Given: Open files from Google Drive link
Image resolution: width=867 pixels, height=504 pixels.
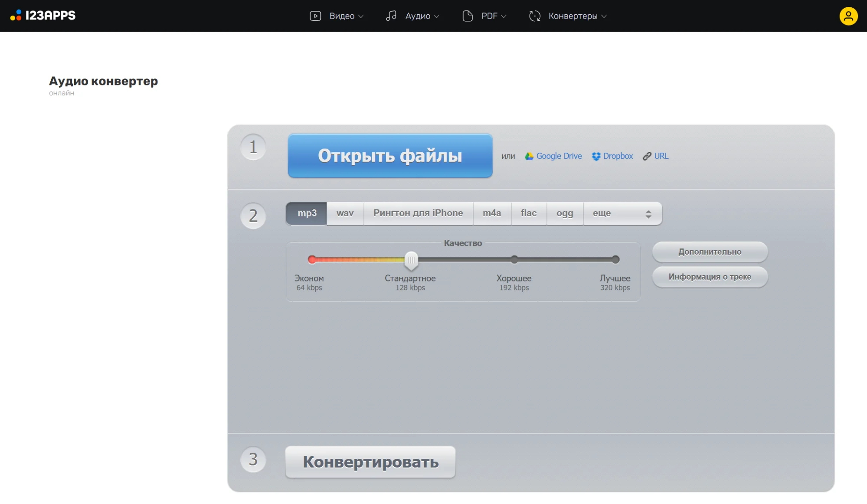Looking at the screenshot, I should click(559, 156).
